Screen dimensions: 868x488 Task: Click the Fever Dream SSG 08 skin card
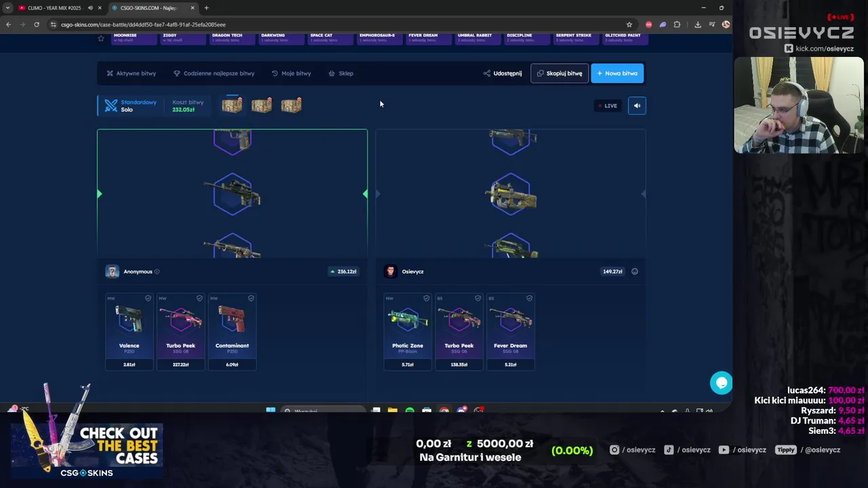pyautogui.click(x=511, y=331)
